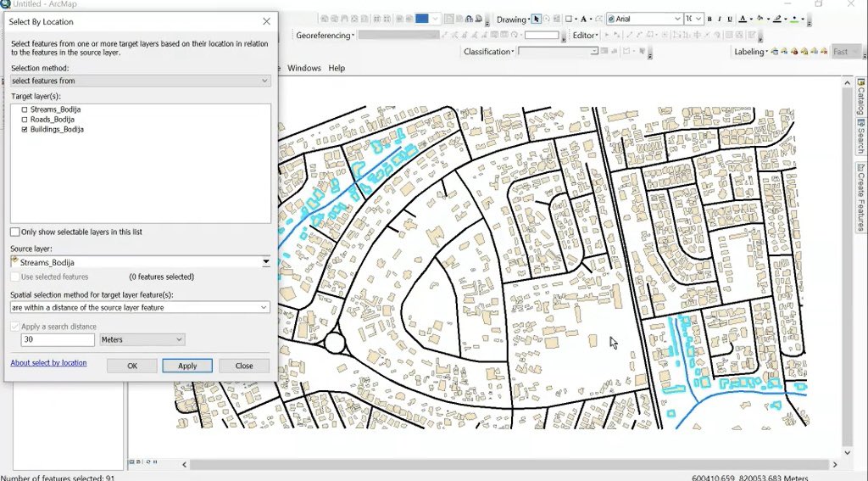Open the Labeling menu

tap(751, 52)
